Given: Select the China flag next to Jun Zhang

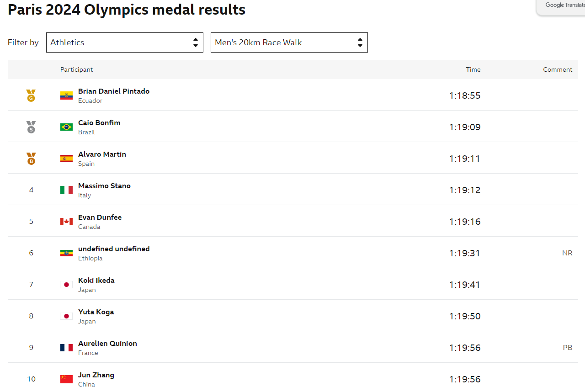Looking at the screenshot, I should [66, 379].
